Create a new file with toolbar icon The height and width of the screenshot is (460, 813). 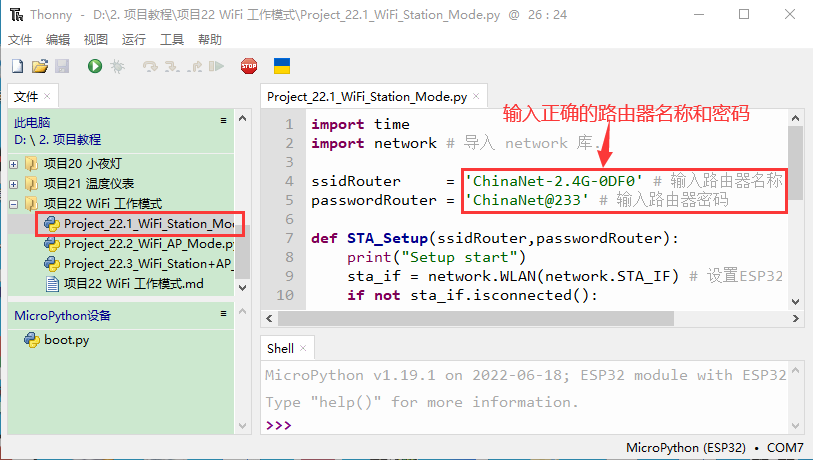(17, 66)
